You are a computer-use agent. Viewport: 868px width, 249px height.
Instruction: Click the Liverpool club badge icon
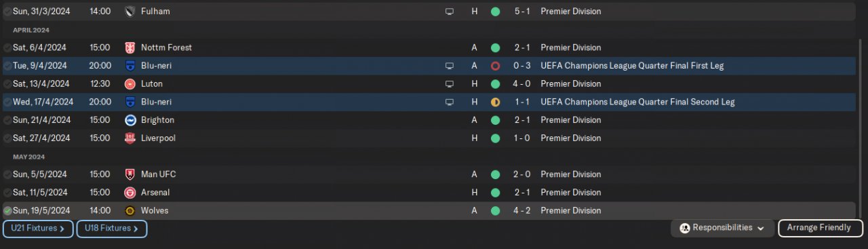pyautogui.click(x=130, y=138)
